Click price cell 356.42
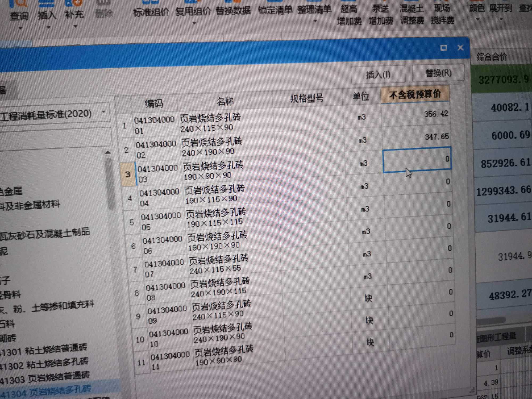The image size is (532, 399). [416, 114]
